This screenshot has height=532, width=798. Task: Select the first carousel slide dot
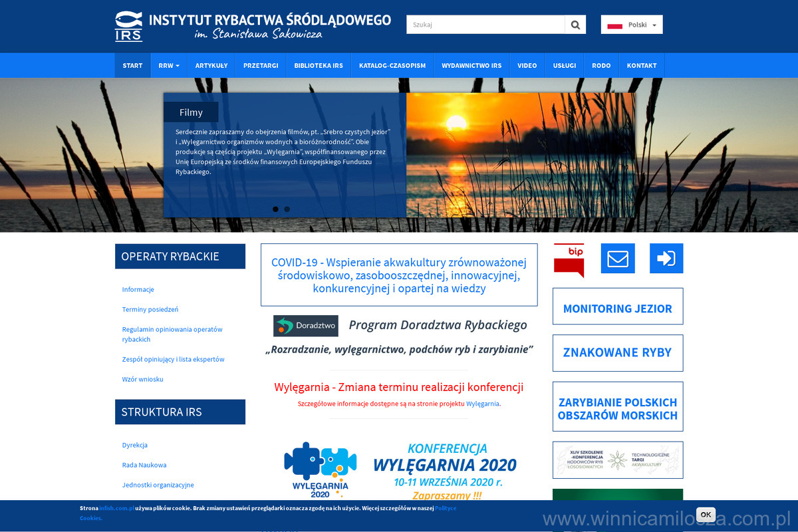(x=275, y=209)
